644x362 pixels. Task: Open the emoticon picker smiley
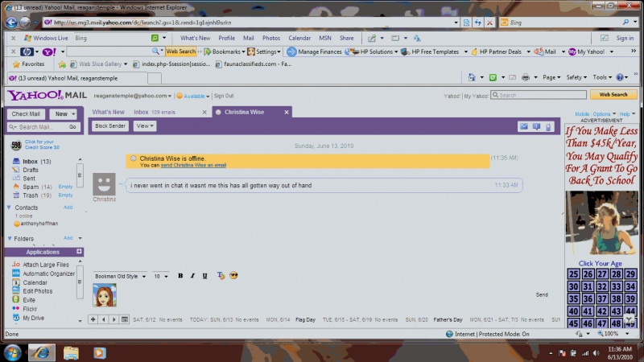233,275
